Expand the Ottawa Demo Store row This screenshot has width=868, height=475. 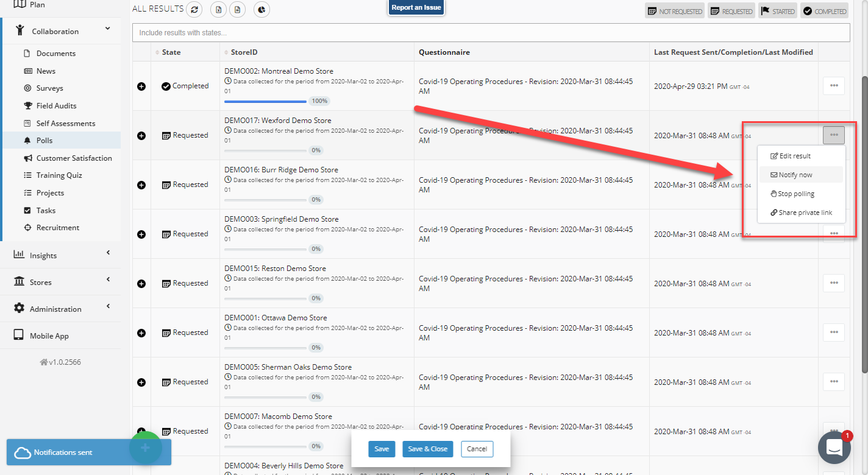point(141,333)
